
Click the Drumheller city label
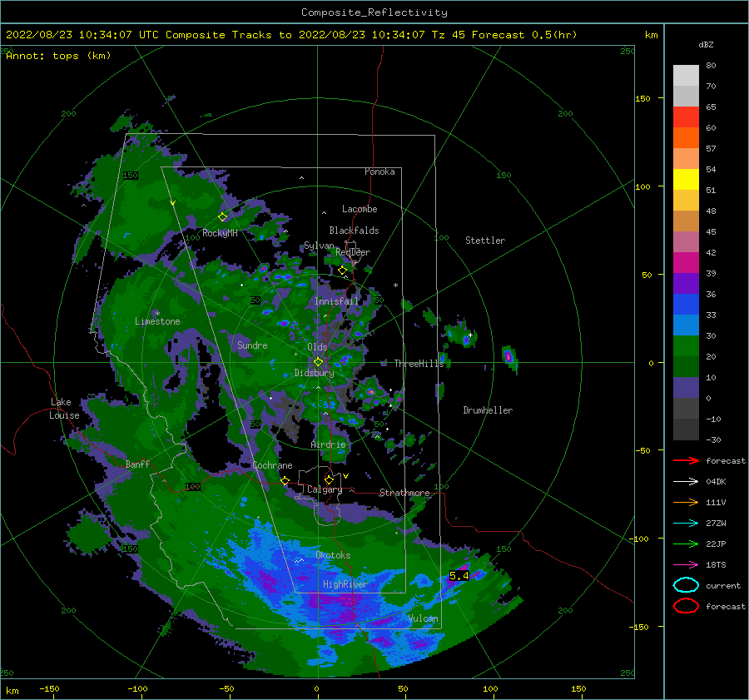[488, 410]
